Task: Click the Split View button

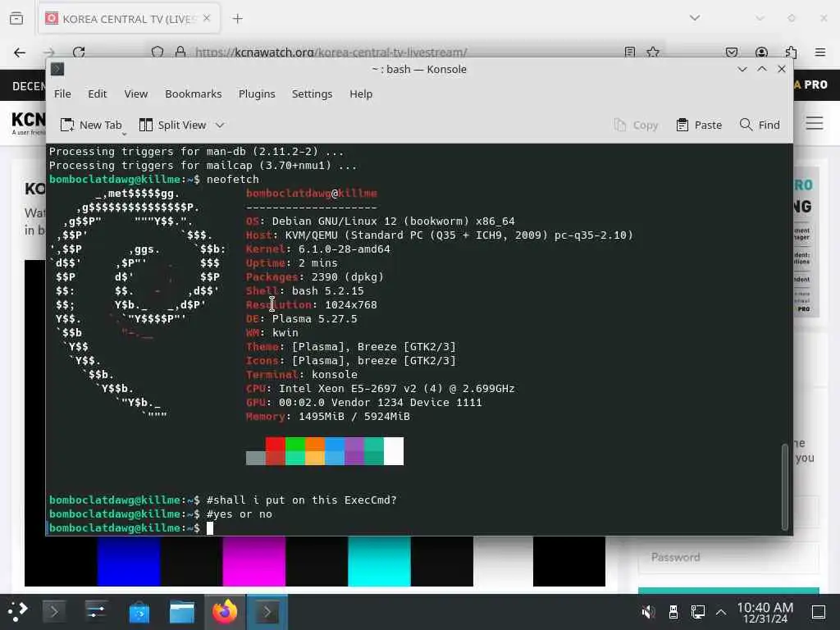Action: coord(172,125)
